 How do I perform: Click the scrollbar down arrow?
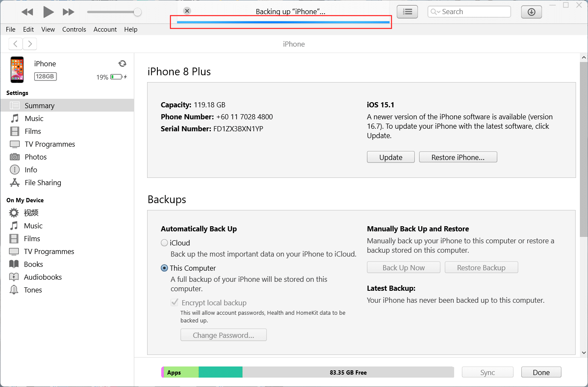tap(584, 353)
